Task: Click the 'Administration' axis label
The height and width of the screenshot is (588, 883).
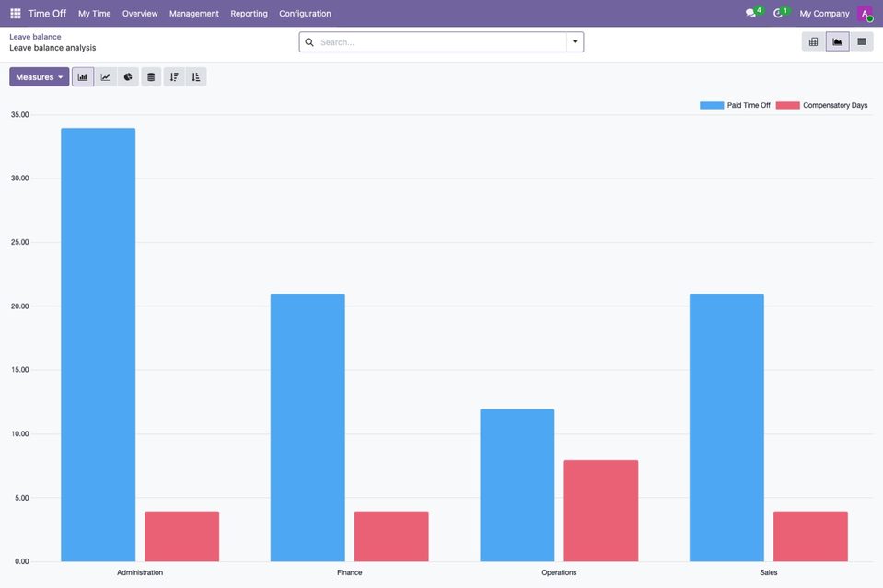Action: point(140,572)
